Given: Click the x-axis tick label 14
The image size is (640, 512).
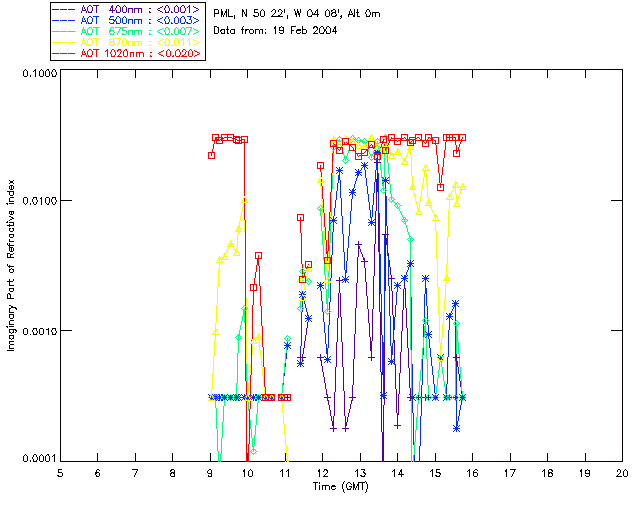Looking at the screenshot, I should pos(398,473).
